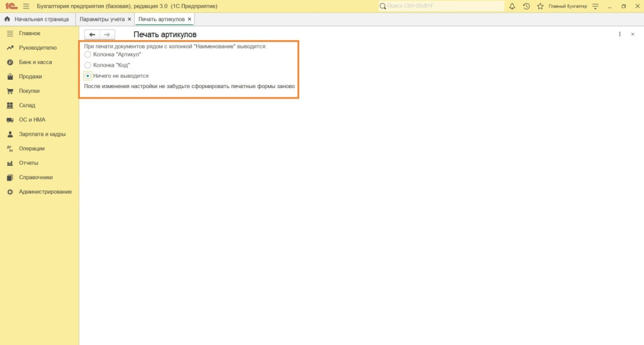Screen dimensions: 644x345
Task: Click the back arrow navigation button
Action: (x=92, y=35)
